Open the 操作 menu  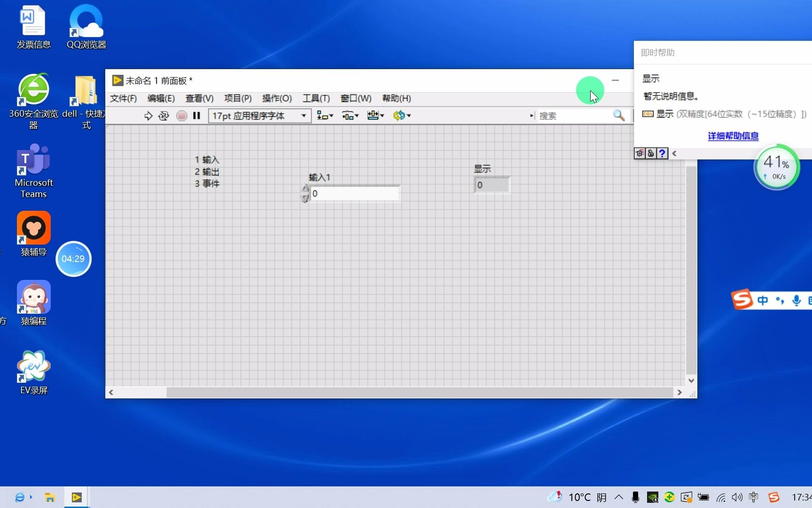tap(277, 98)
